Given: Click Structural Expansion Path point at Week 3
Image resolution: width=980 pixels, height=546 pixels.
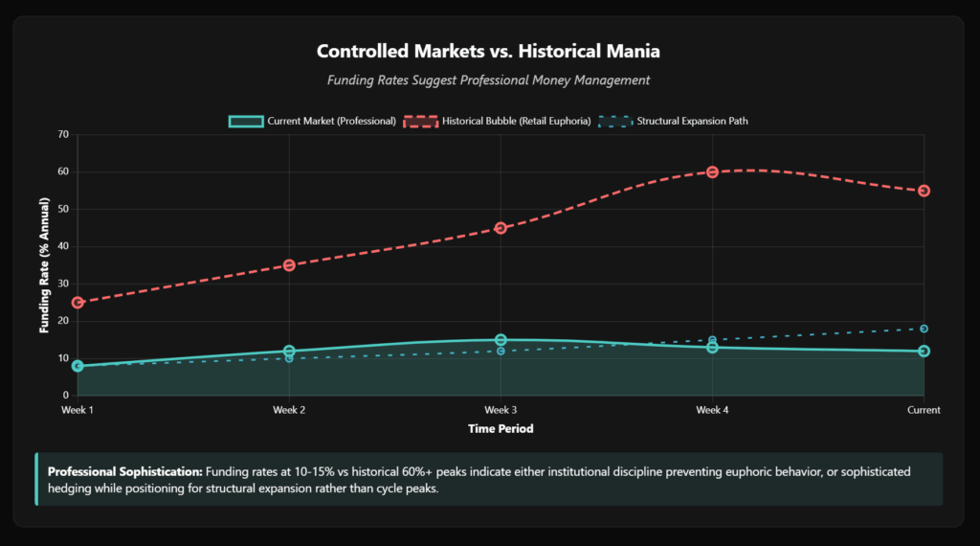Looking at the screenshot, I should tap(501, 352).
